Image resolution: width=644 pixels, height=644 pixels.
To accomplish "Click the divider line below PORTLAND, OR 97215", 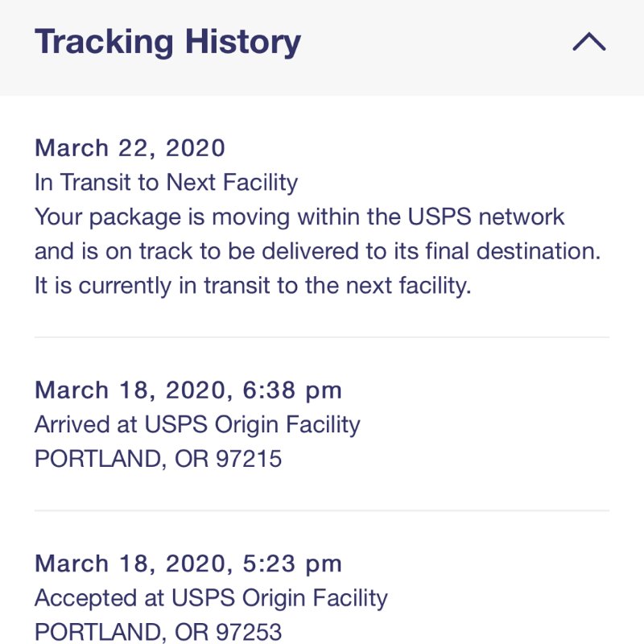I will coord(322,510).
